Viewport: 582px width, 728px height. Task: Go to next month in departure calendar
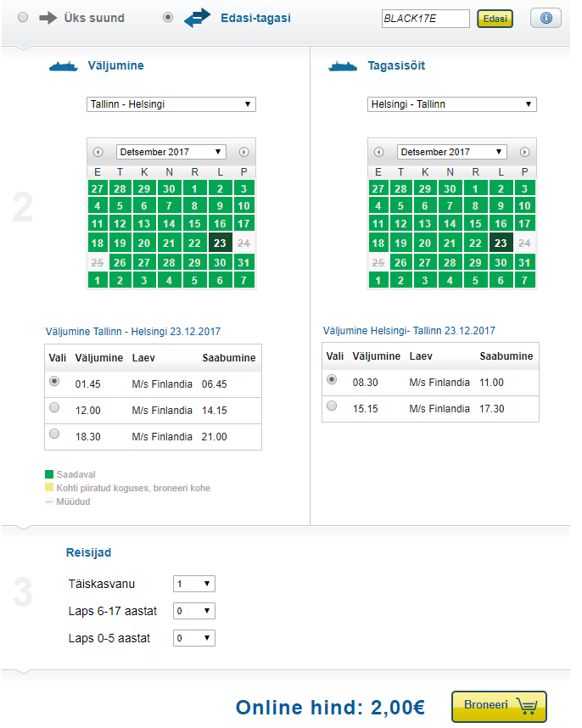click(x=244, y=152)
